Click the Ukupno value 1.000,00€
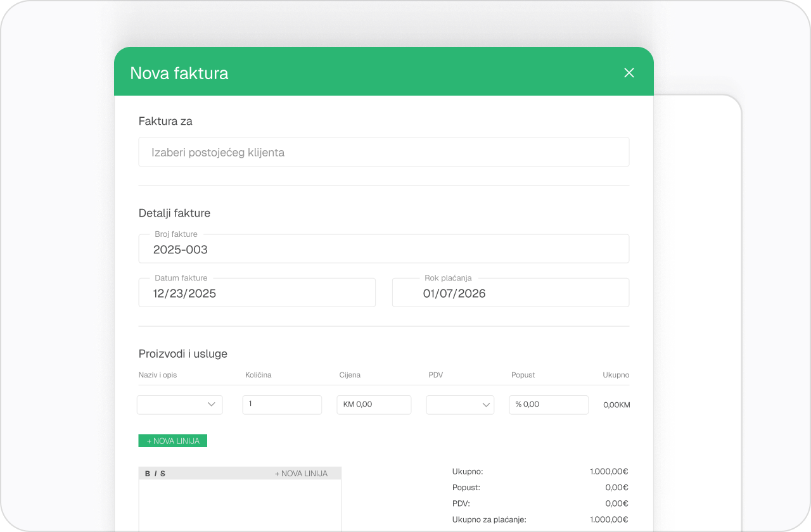This screenshot has width=811, height=532. (x=609, y=471)
